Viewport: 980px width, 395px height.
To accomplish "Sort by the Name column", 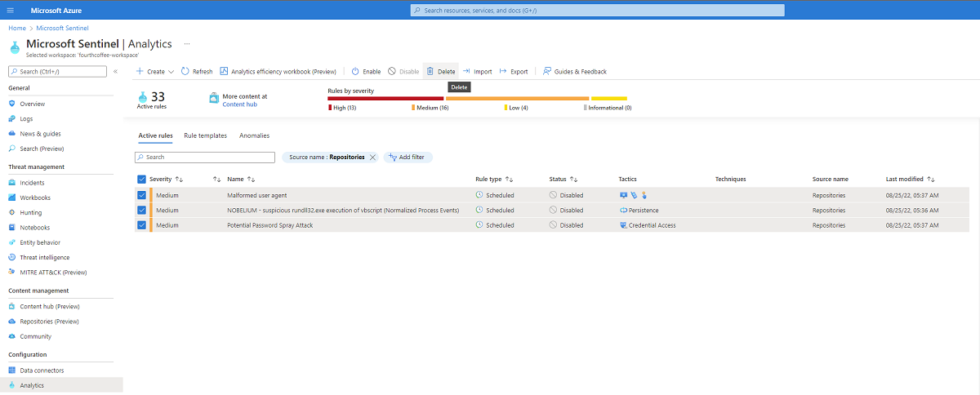I will pyautogui.click(x=241, y=179).
